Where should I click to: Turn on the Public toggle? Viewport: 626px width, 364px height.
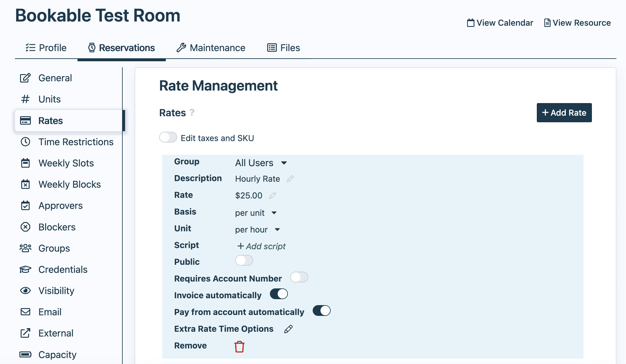(244, 260)
